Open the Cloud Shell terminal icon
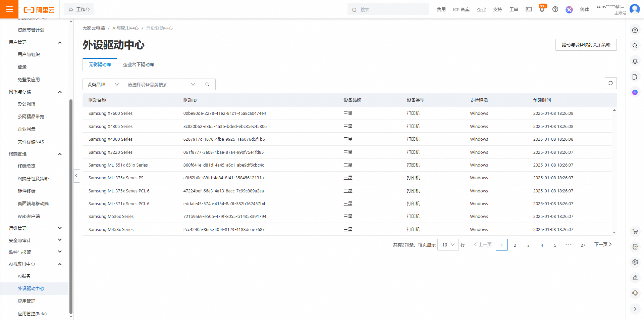Viewport: 644px width, 320px height. point(529,9)
